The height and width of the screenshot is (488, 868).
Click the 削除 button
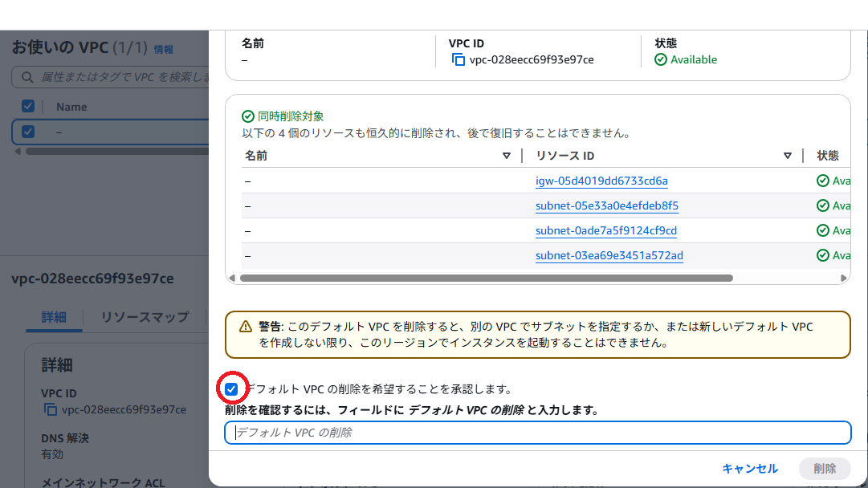[x=825, y=469]
